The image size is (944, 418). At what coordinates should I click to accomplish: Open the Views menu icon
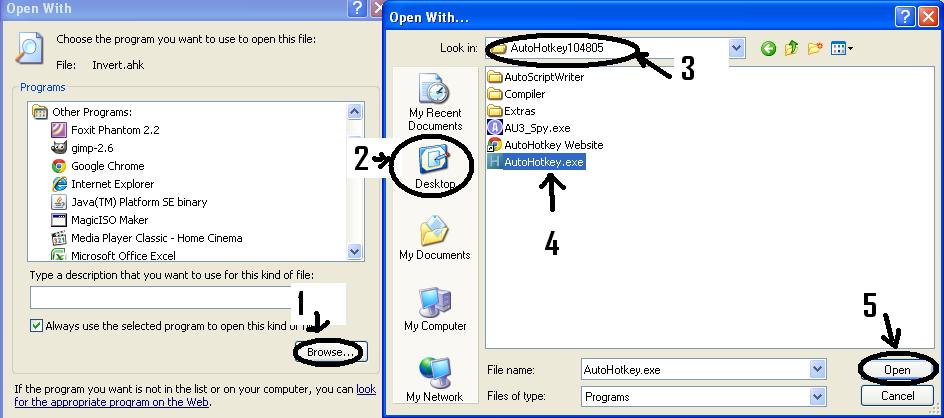(x=842, y=49)
